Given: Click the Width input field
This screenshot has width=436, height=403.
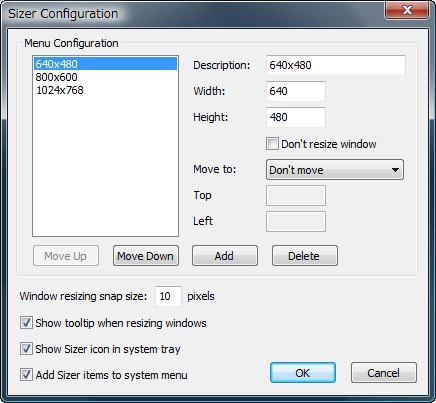Looking at the screenshot, I should tap(296, 91).
